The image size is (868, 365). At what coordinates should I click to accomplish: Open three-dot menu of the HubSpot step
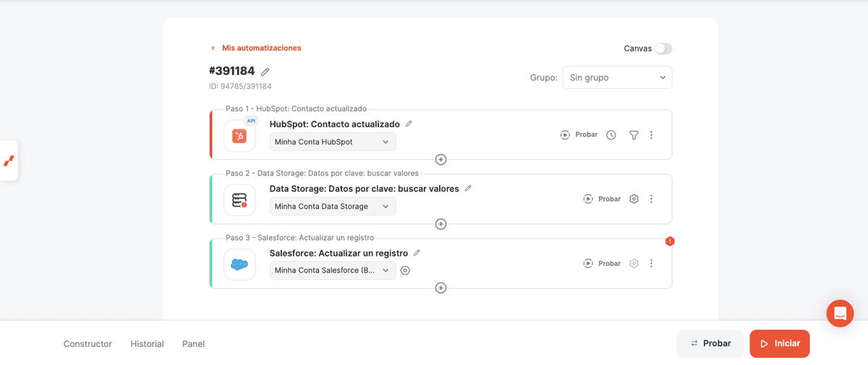pyautogui.click(x=652, y=135)
